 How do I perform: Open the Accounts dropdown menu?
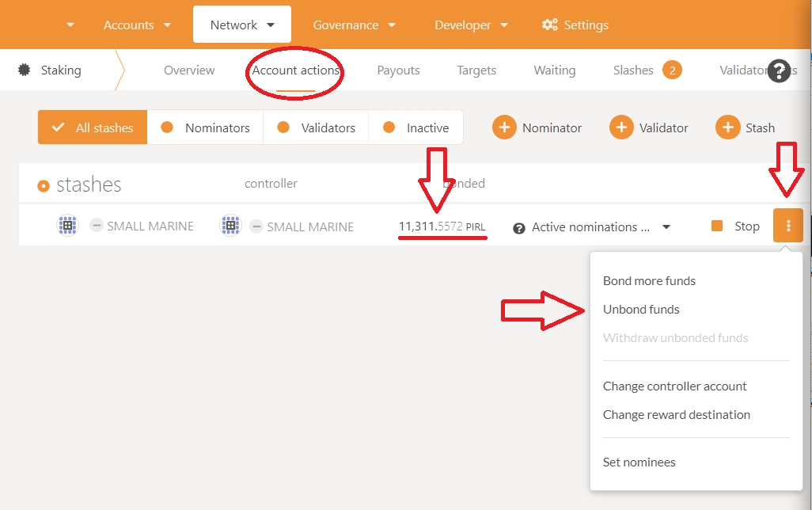[137, 25]
